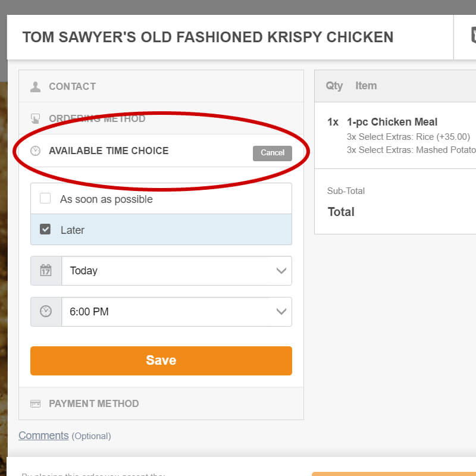476x476 pixels.
Task: Expand the Payment Method section
Action: point(94,404)
